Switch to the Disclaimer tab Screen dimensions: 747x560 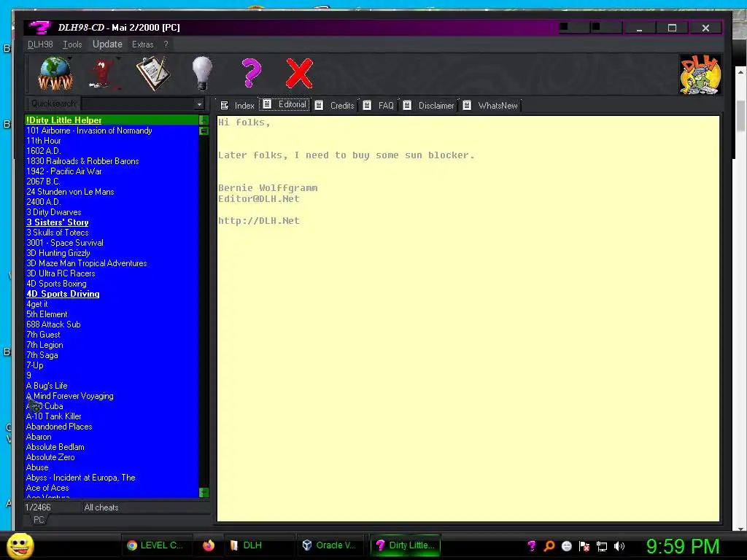pyautogui.click(x=429, y=105)
